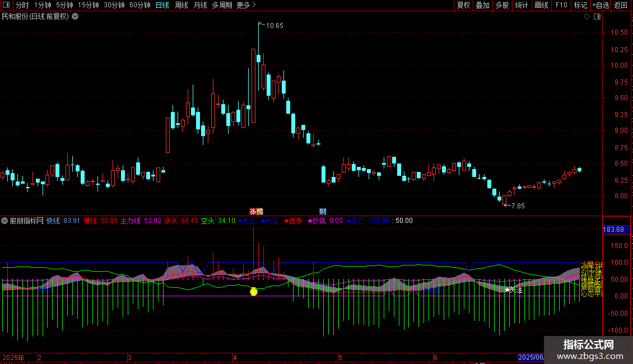The width and height of the screenshot is (633, 364).
Task: Click the 涨榜 event marker
Action: pyautogui.click(x=257, y=212)
